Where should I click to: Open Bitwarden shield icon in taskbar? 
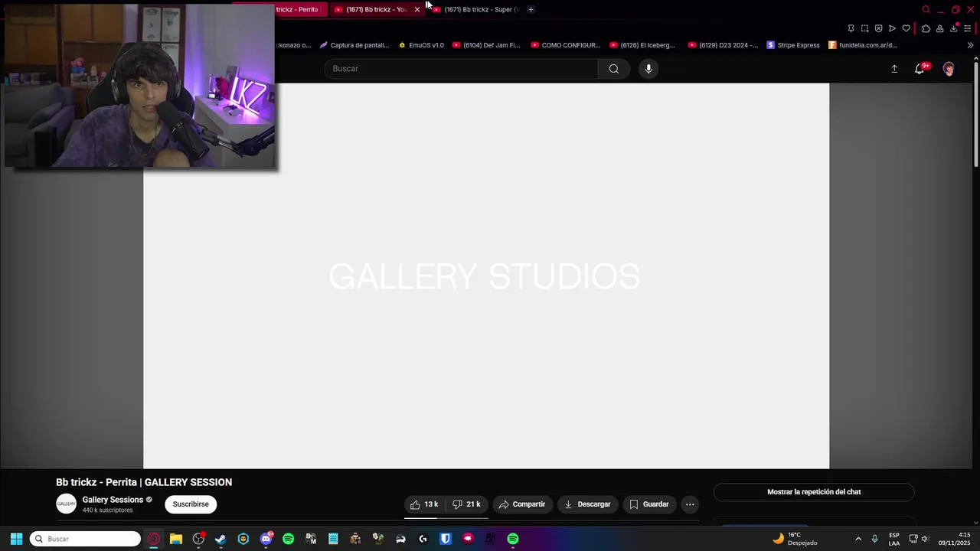(446, 539)
